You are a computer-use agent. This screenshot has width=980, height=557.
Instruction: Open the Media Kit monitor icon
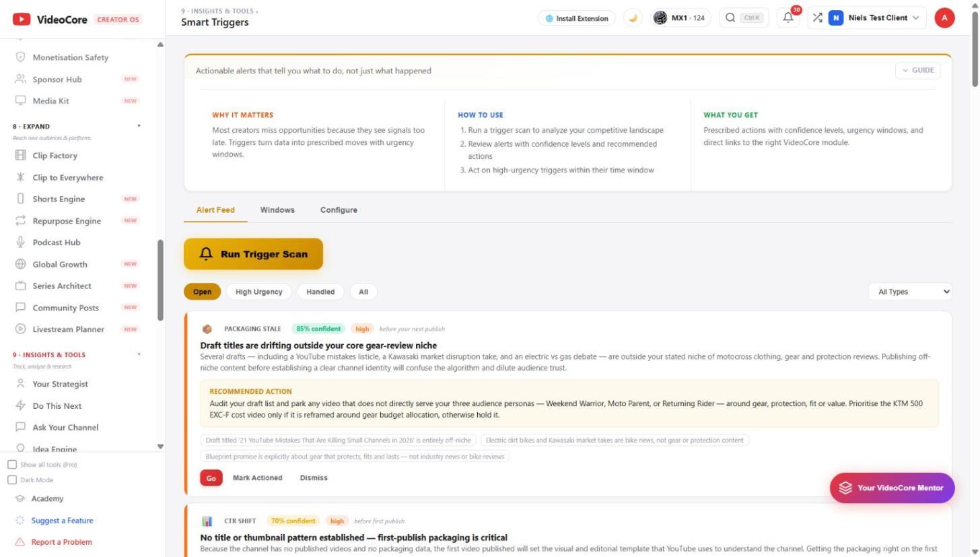[x=20, y=100]
